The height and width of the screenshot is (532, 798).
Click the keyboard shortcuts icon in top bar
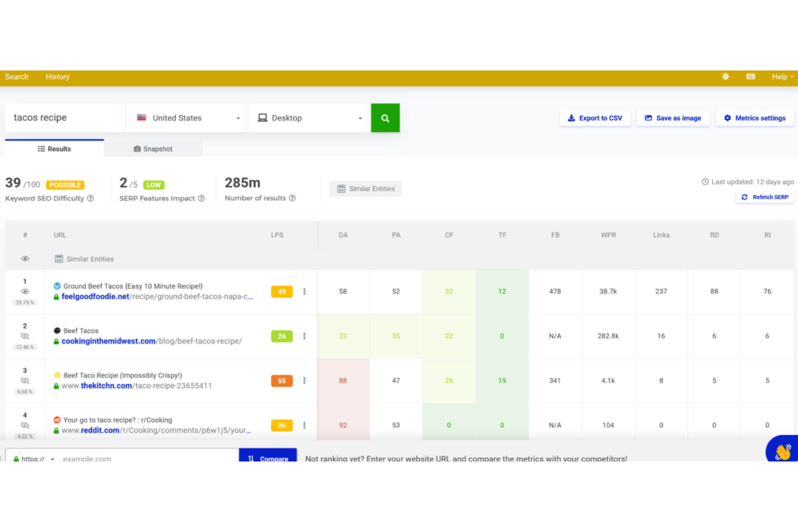[x=751, y=77]
